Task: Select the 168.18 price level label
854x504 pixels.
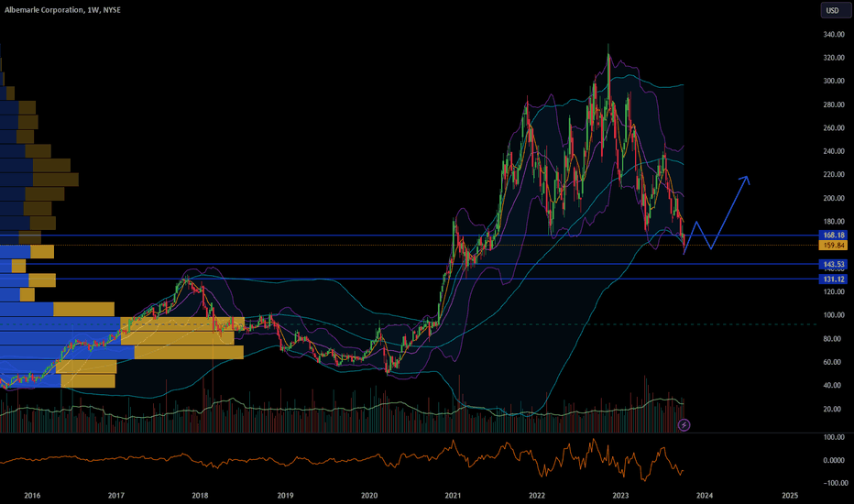Action: pyautogui.click(x=833, y=236)
